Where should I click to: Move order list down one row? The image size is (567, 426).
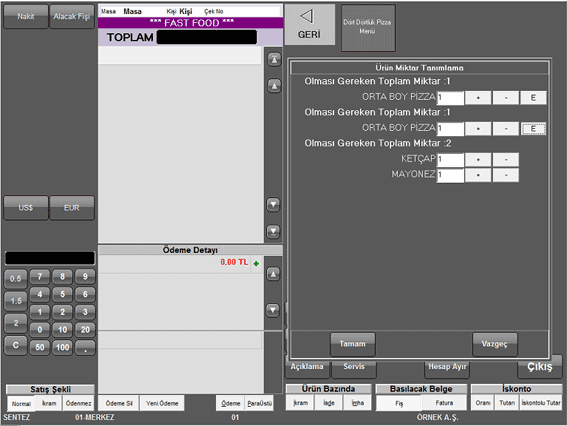pos(273,205)
